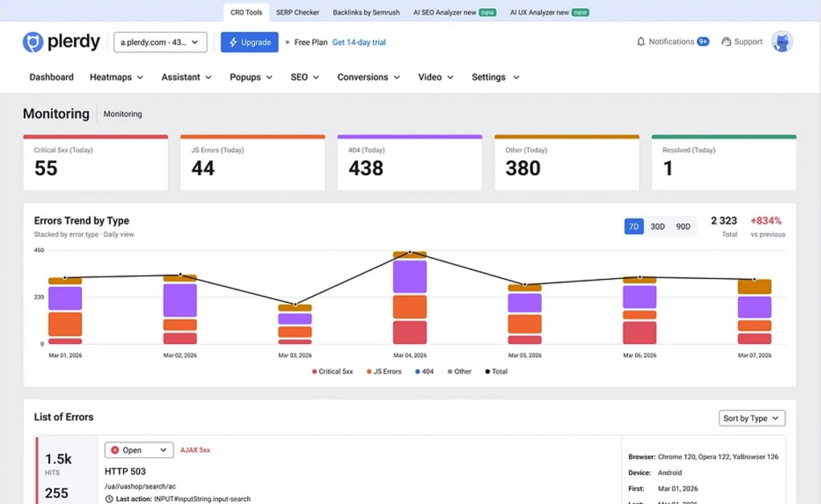
Task: Expand the Popups menu
Action: coord(251,77)
